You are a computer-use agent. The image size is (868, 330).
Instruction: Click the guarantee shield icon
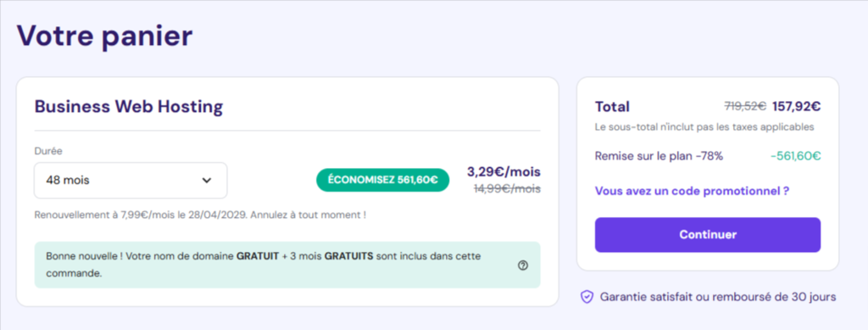(x=587, y=297)
